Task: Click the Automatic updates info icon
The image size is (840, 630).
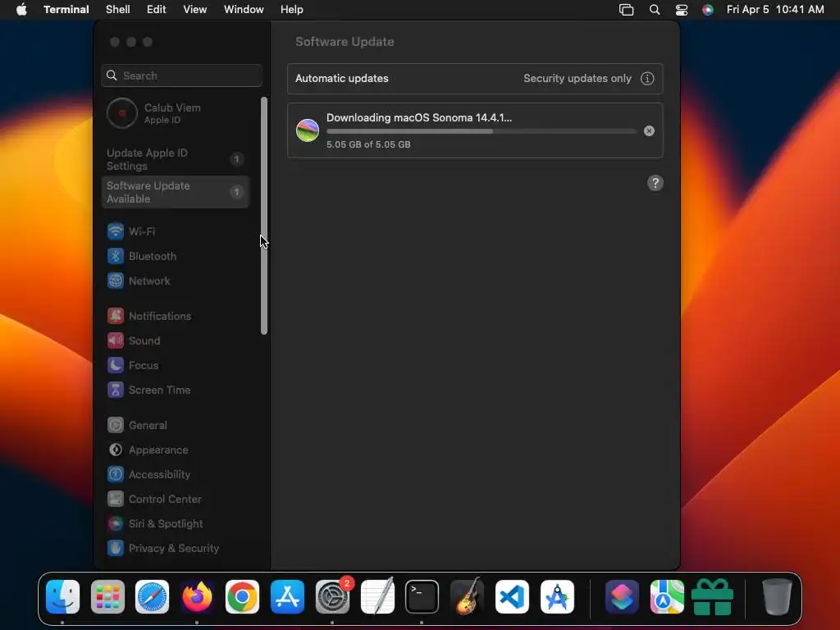Action: (x=647, y=79)
